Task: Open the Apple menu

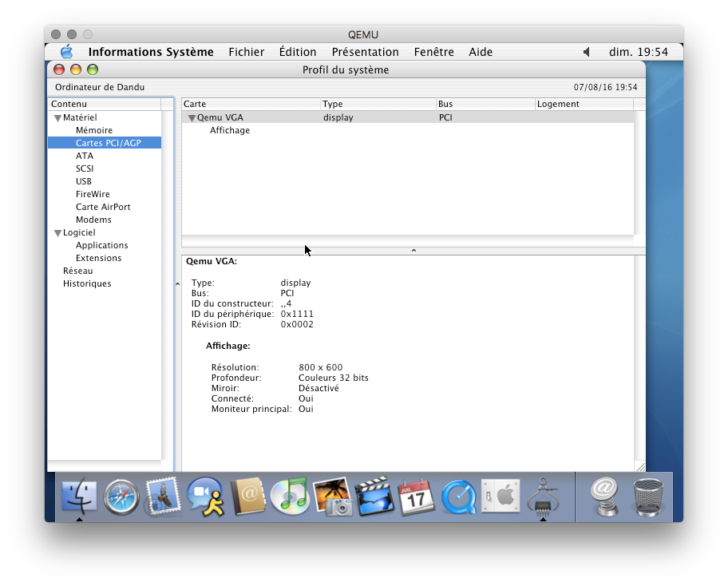Action: pyautogui.click(x=67, y=52)
